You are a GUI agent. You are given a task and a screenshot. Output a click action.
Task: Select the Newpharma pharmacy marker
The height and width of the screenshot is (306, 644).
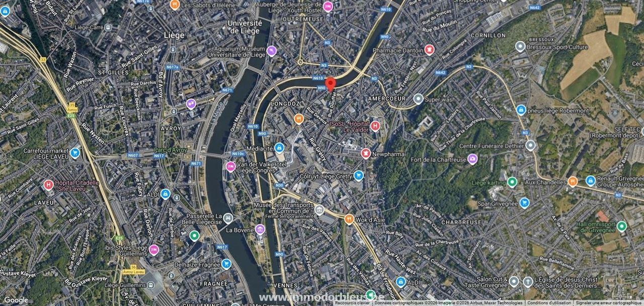366,154
